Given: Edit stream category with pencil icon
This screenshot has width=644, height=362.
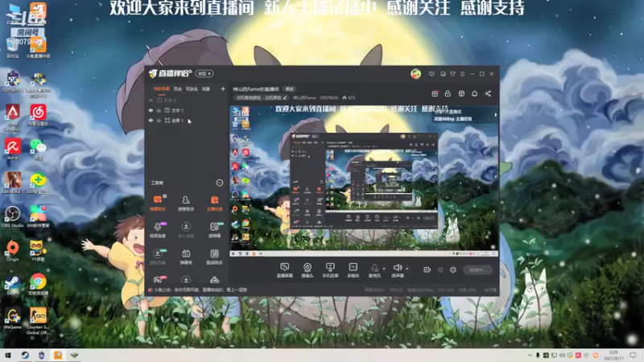Looking at the screenshot, I should click(285, 97).
